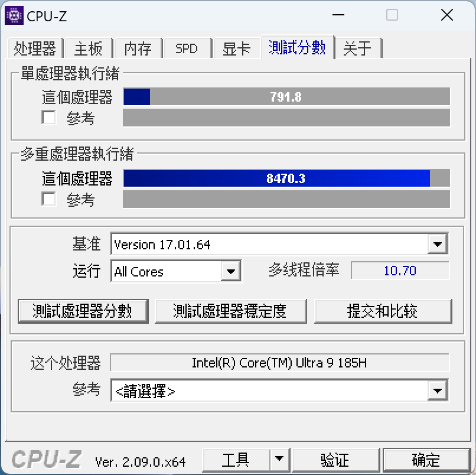The height and width of the screenshot is (475, 476).
Task: Click the CPU-Z app icon in title bar
Action: click(x=14, y=15)
